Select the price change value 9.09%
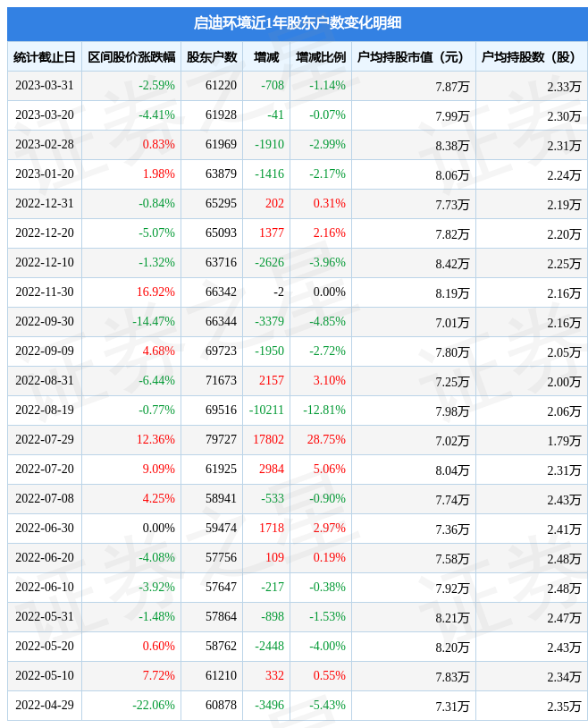This screenshot has height=728, width=588. coord(159,469)
